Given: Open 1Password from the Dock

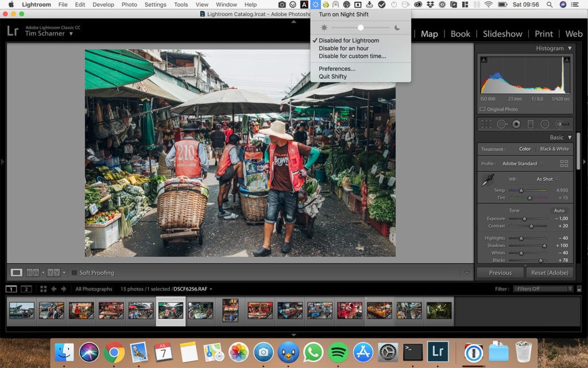Looking at the screenshot, I should pos(474,352).
